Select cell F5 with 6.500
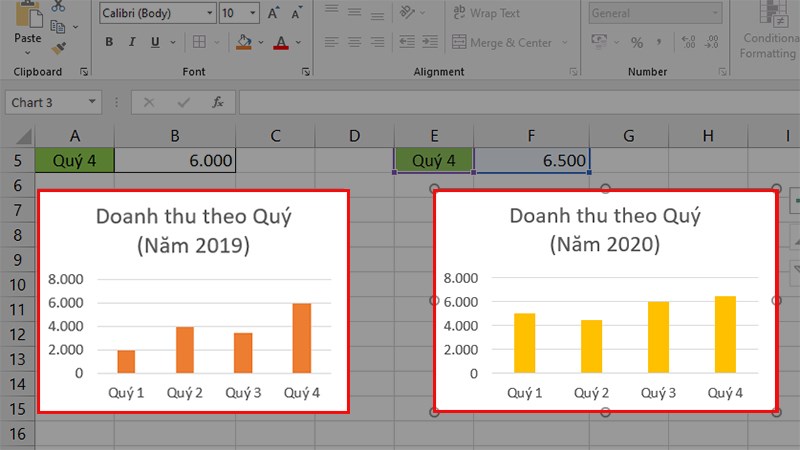 pyautogui.click(x=532, y=161)
